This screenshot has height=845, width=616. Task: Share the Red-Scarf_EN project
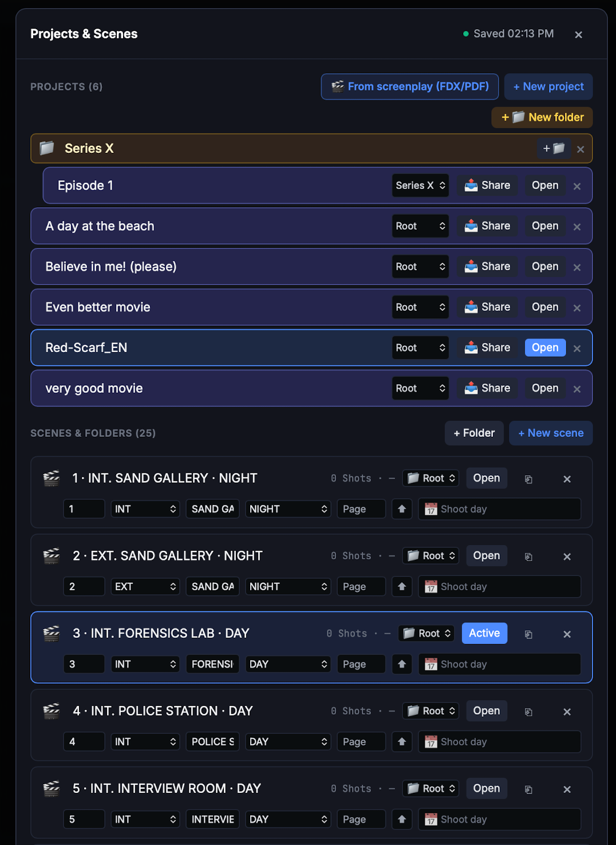pyautogui.click(x=487, y=348)
